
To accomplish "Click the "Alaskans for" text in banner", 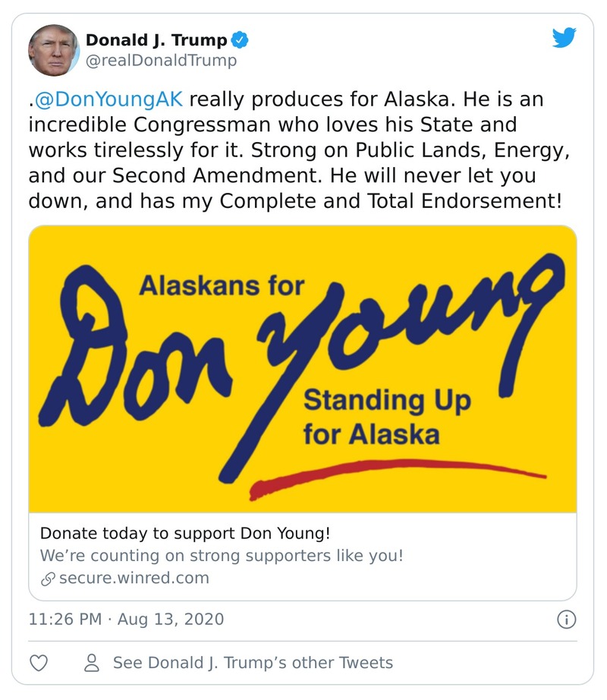I will [x=222, y=286].
